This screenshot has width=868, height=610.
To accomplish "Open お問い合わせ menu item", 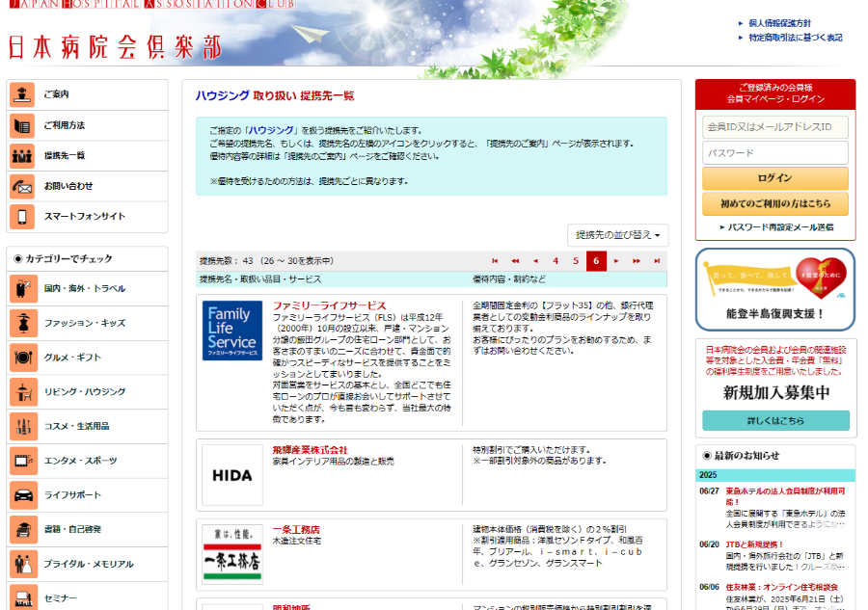I will coord(87,186).
